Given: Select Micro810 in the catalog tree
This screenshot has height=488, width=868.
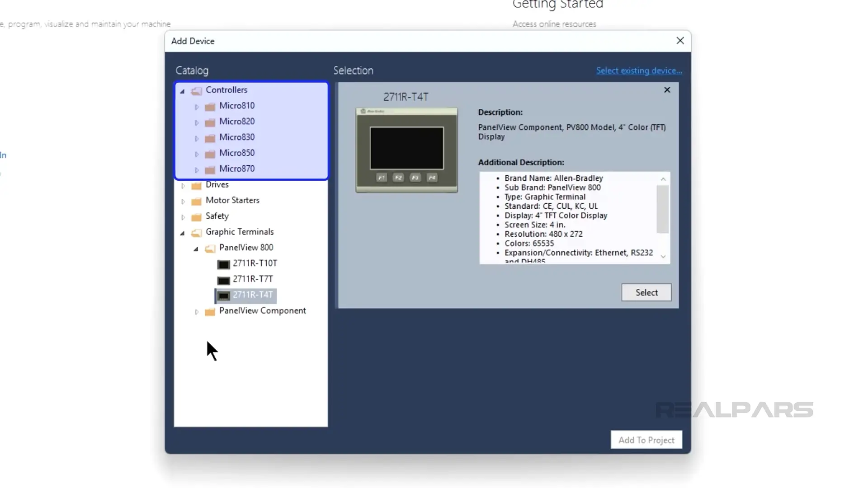Looking at the screenshot, I should pos(237,106).
